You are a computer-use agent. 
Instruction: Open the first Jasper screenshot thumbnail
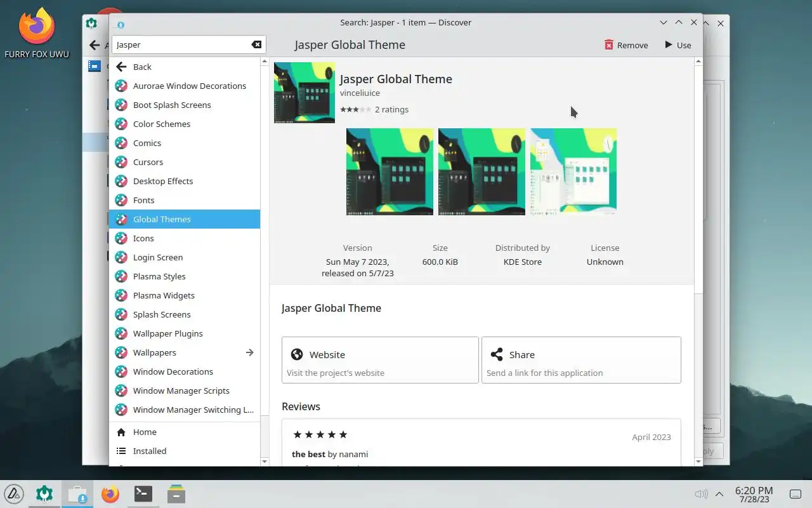coord(390,171)
